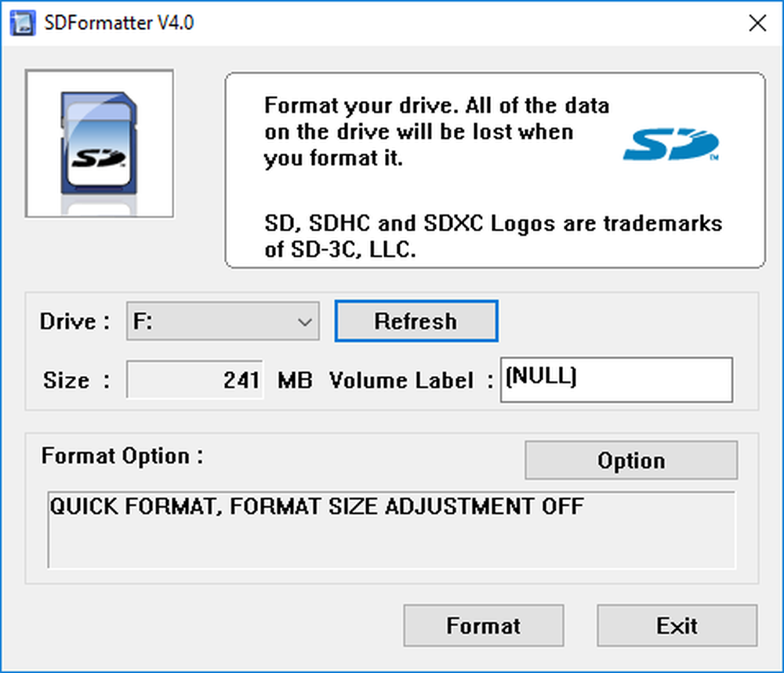Click the 'SD, SDHC and SDXC Logos' trademark text
784x673 pixels.
click(x=493, y=237)
